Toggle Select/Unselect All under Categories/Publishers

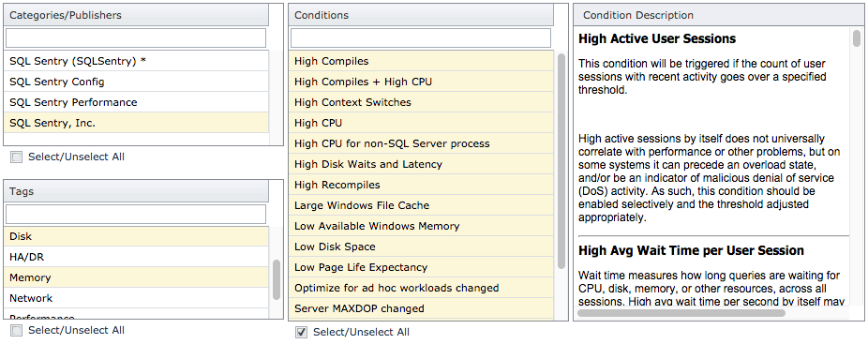(x=17, y=157)
